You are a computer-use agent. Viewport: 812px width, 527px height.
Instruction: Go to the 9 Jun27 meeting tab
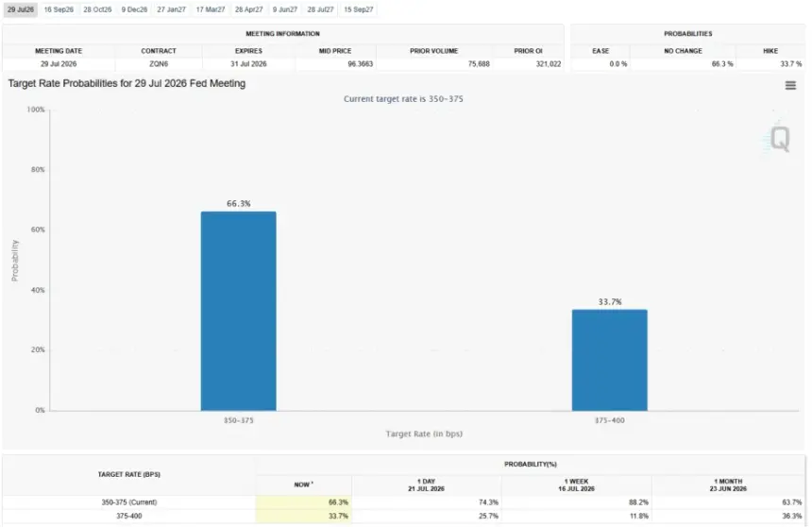pyautogui.click(x=285, y=9)
